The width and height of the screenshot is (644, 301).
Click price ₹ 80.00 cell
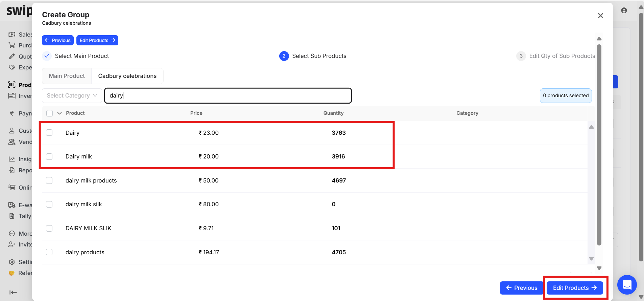point(209,204)
